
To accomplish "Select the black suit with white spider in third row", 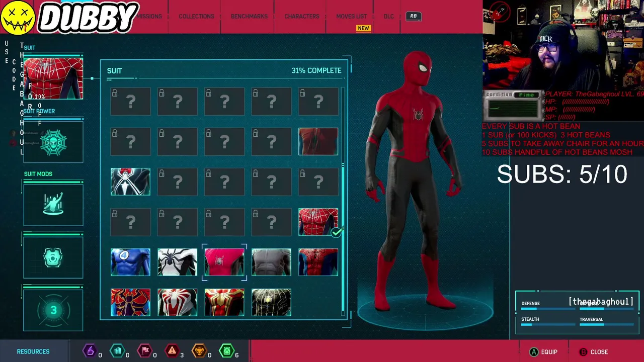I will click(130, 182).
